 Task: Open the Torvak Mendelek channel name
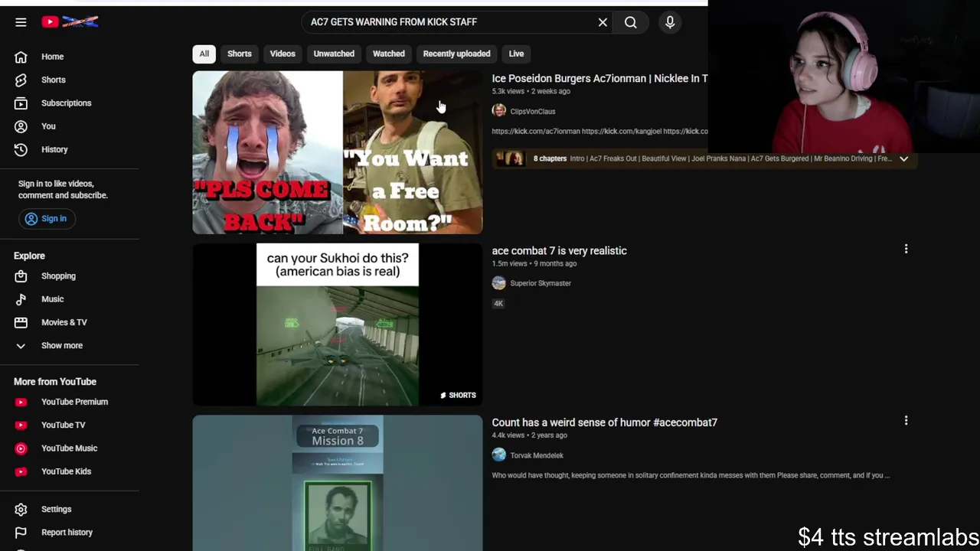[x=537, y=455]
